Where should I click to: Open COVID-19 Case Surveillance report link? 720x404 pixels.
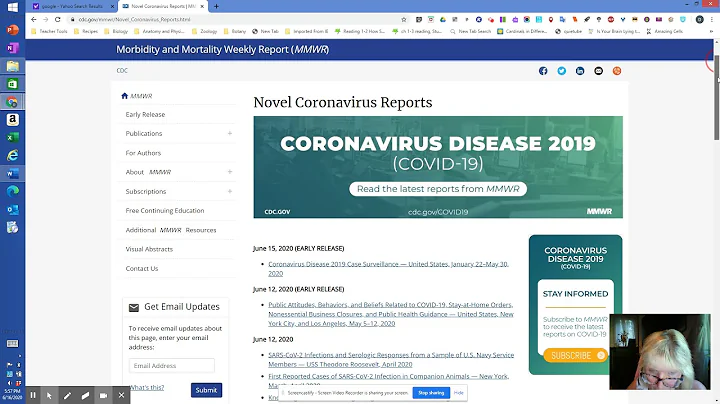(x=388, y=269)
